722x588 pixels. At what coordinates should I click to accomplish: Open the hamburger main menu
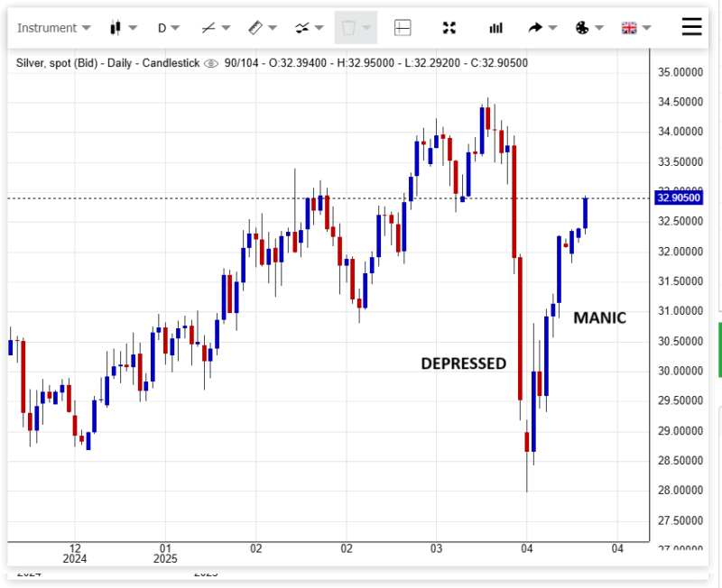click(691, 27)
